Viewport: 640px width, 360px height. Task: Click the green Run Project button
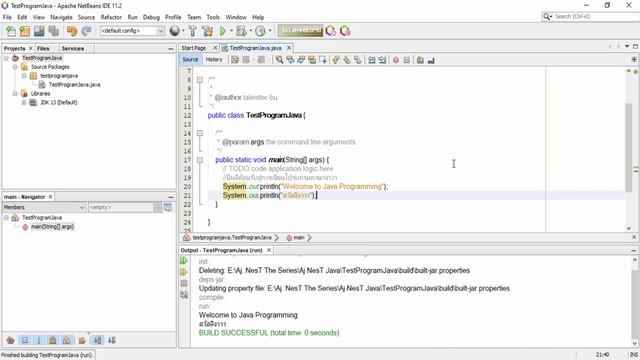coord(223,31)
